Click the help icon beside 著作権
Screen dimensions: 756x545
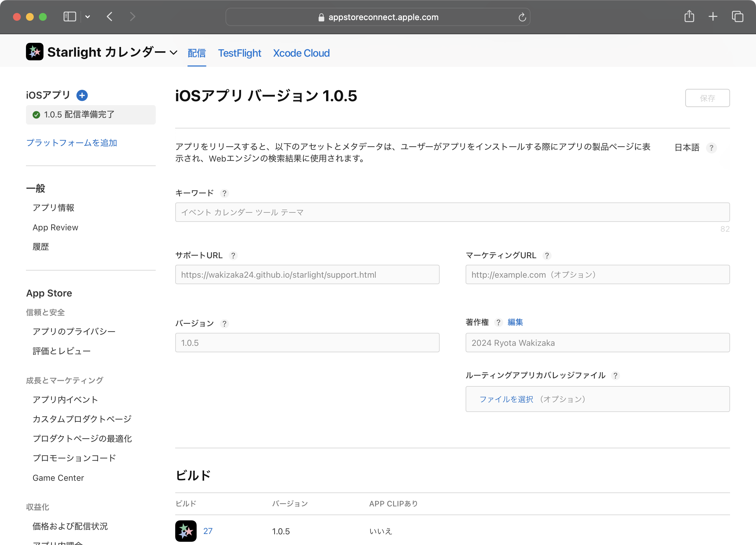click(x=498, y=322)
